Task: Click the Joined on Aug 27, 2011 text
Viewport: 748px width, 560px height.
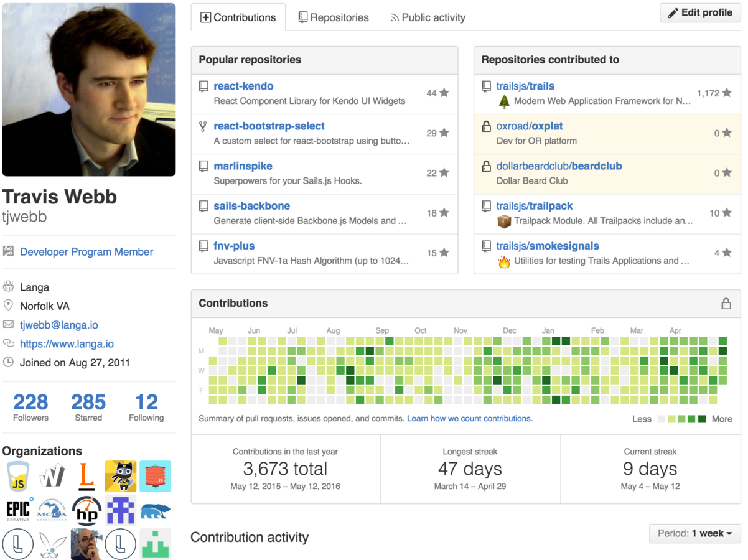Action: [75, 362]
